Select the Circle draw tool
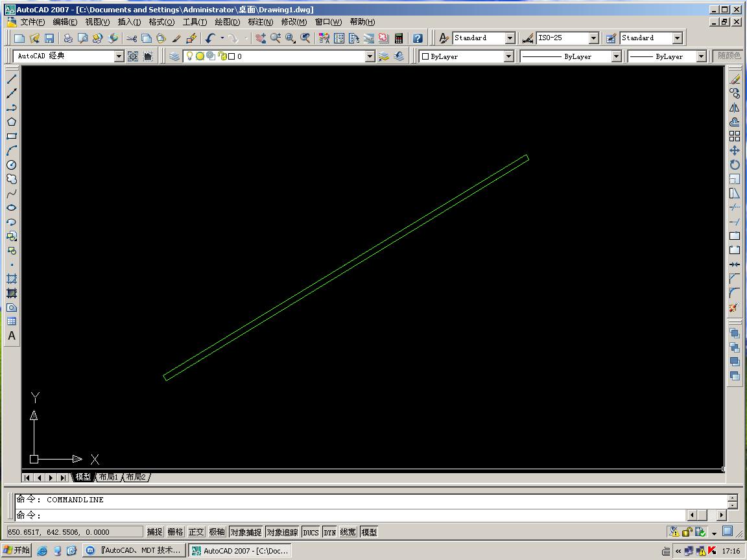Viewport: 747px width, 560px height. click(12, 165)
